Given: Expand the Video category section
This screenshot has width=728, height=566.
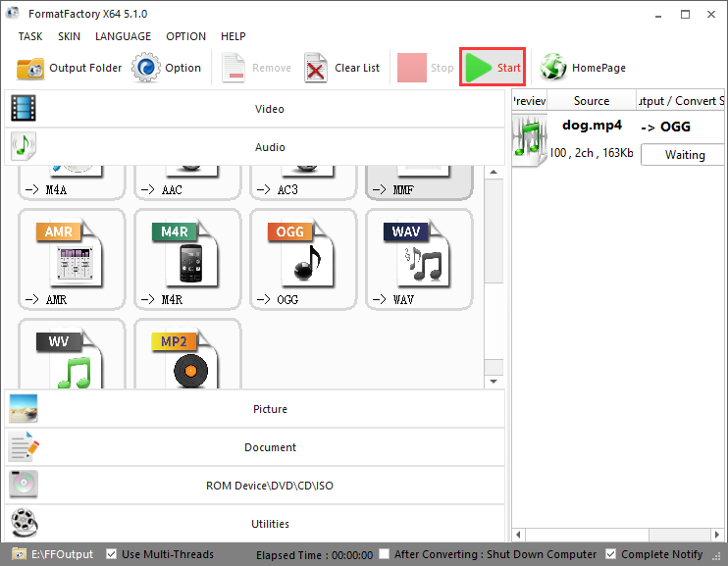Looking at the screenshot, I should pyautogui.click(x=254, y=109).
